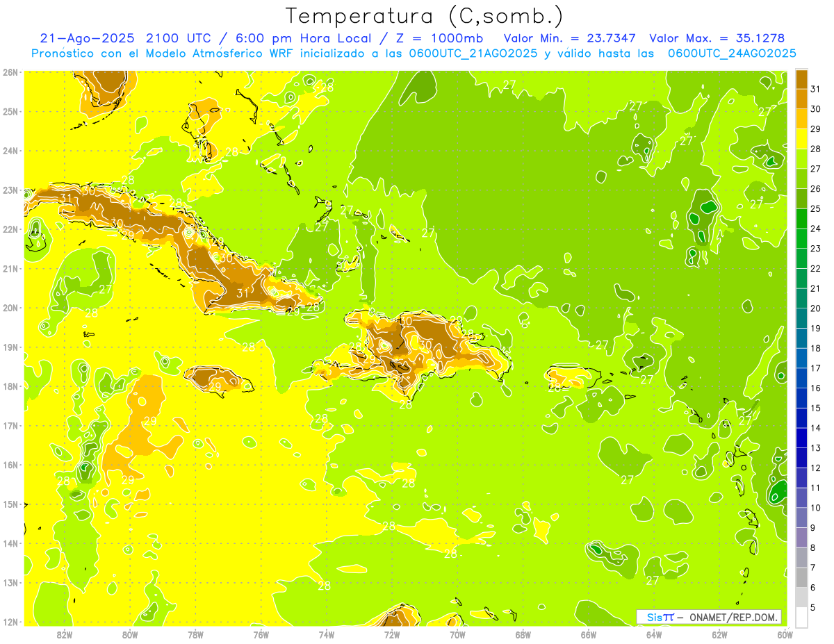The width and height of the screenshot is (834, 644).
Task: Click the "Valor Max. = 35.1278" text
Action: point(717,38)
